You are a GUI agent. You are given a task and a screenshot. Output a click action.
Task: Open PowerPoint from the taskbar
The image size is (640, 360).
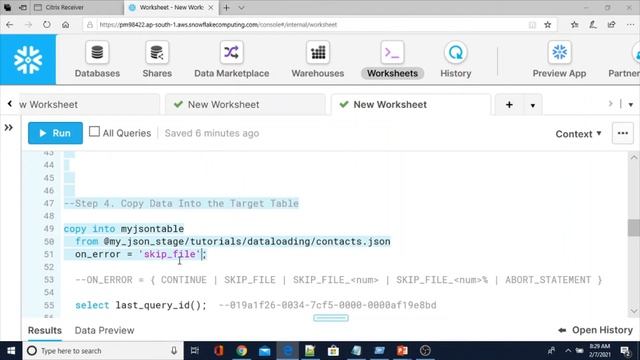point(402,351)
